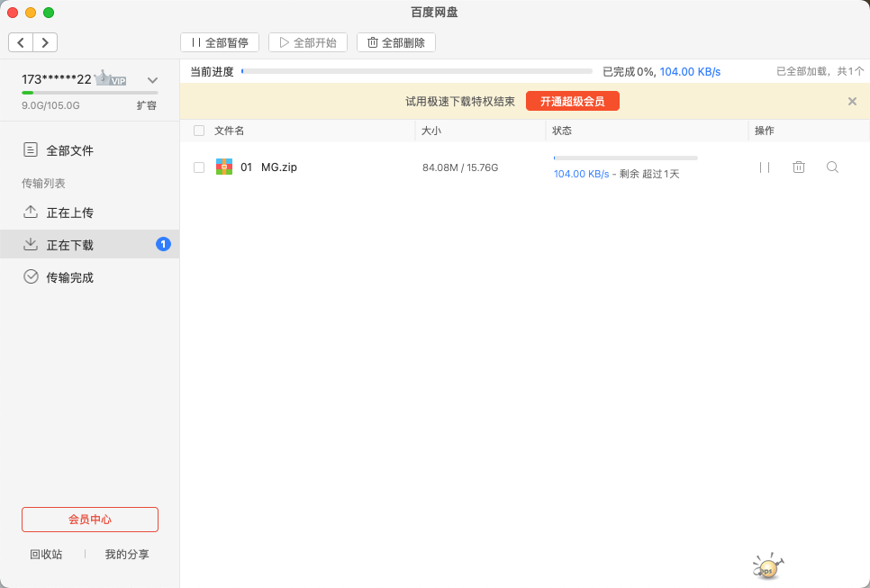The image size is (870, 588).
Task: Tick the checkbox for 01 MG.zip
Action: pos(199,167)
